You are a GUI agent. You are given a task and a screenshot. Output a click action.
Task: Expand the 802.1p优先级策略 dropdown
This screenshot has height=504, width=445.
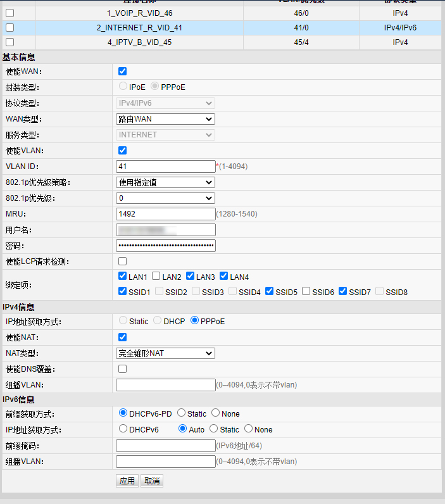[x=165, y=182]
